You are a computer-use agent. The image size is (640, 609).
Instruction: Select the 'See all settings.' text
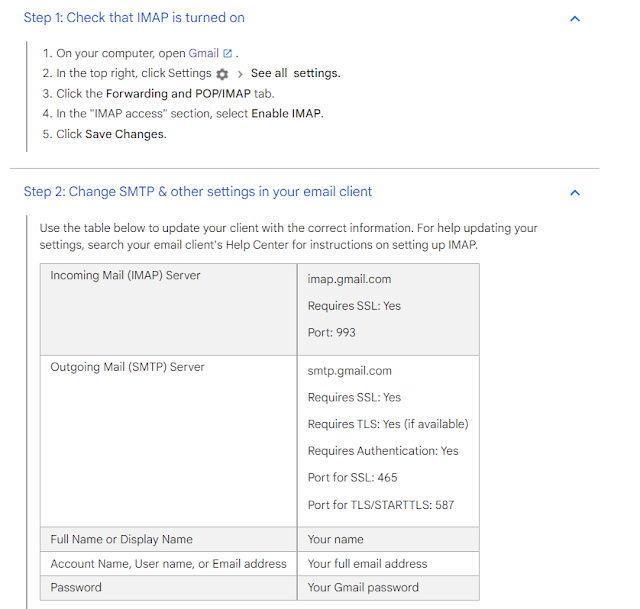tap(296, 73)
